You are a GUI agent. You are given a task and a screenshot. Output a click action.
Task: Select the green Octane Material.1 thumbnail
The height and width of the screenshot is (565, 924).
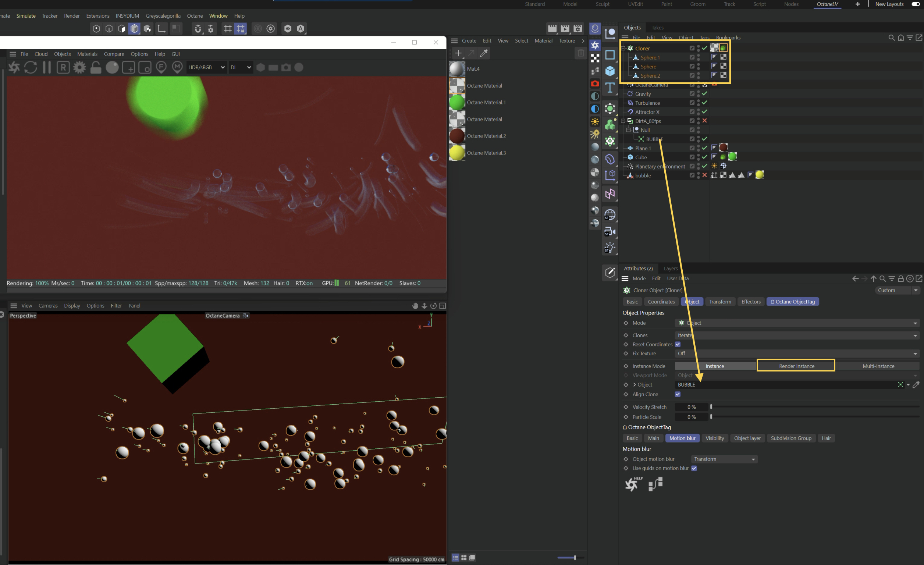pyautogui.click(x=457, y=102)
